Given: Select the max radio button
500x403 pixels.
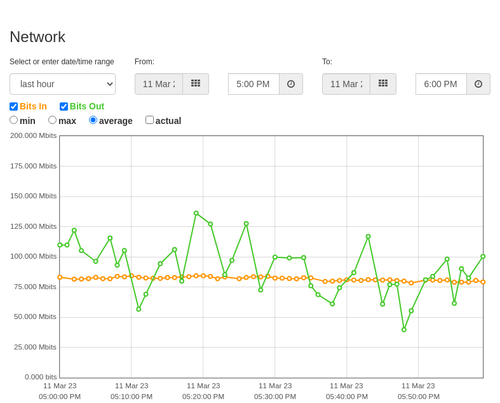Looking at the screenshot, I should (52, 120).
